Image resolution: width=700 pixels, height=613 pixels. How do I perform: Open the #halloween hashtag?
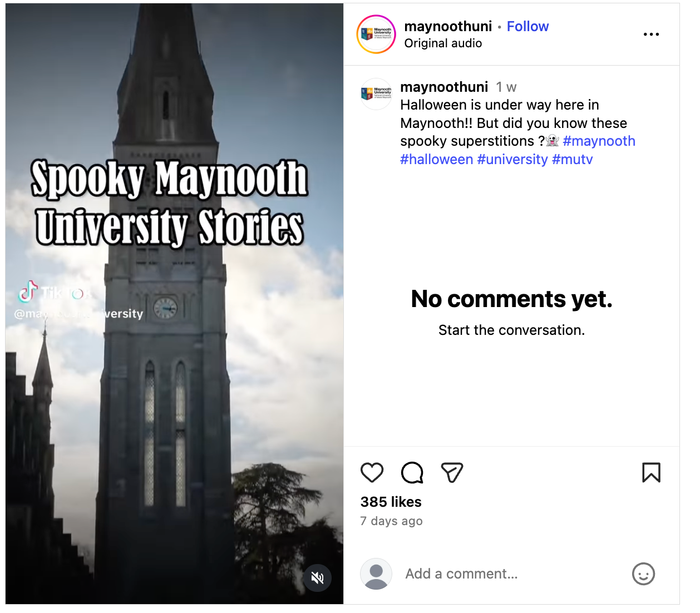tap(437, 159)
